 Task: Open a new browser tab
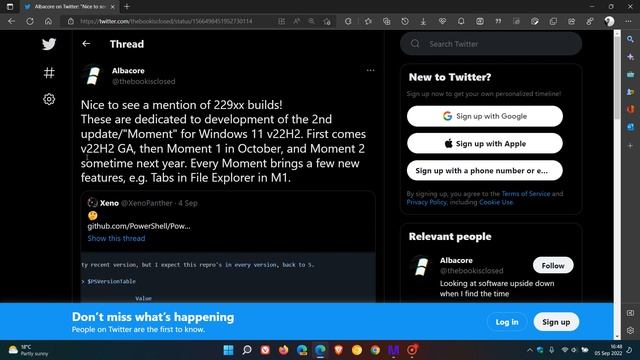pos(127,7)
